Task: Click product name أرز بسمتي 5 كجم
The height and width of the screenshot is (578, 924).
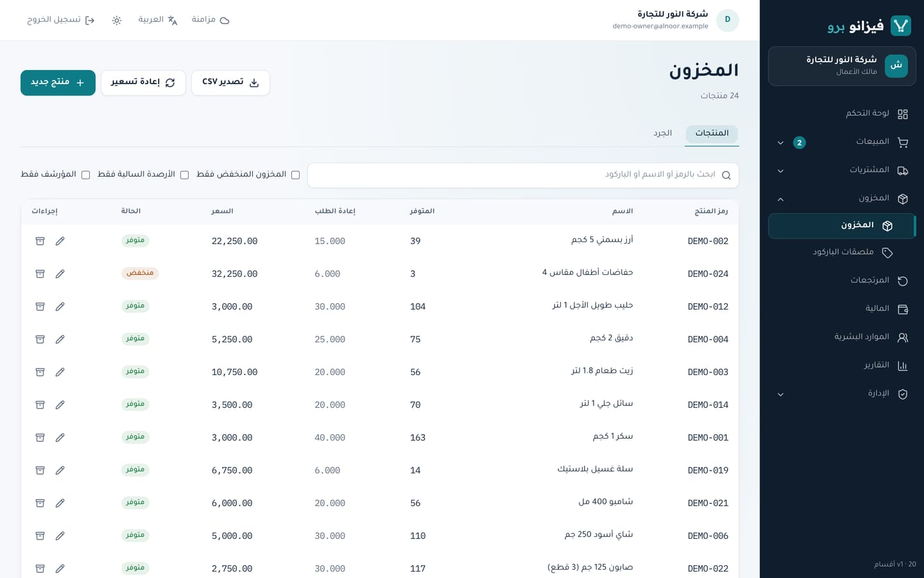Action: (x=602, y=240)
